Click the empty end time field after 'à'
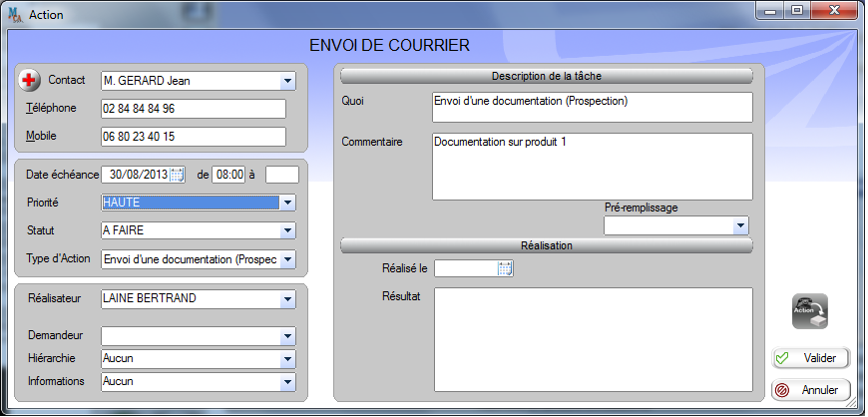 (x=282, y=175)
